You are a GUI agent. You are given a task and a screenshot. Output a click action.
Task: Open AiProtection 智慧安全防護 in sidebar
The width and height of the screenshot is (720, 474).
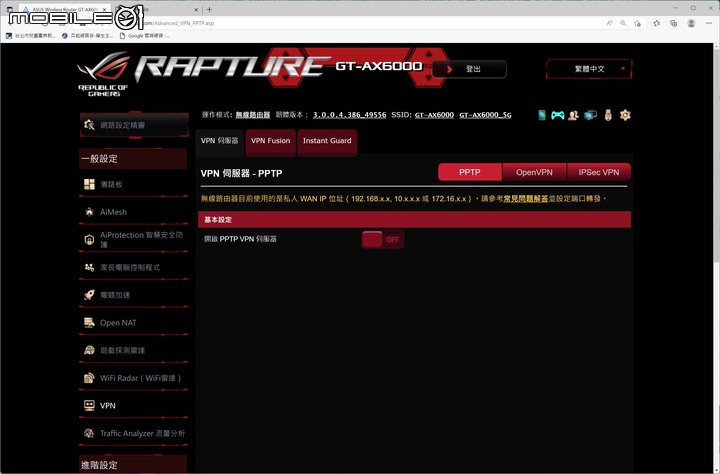click(133, 239)
